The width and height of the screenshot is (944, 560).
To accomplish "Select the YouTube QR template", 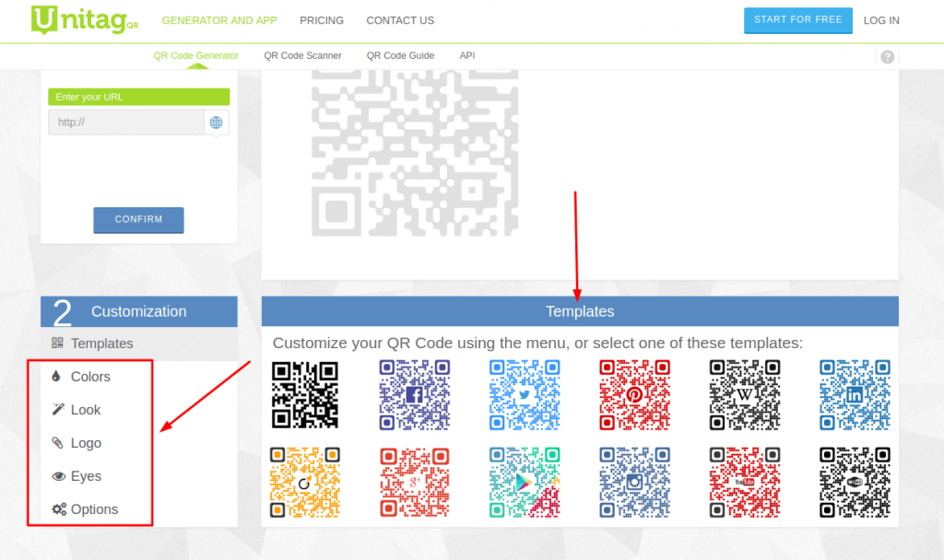I will pos(745,482).
